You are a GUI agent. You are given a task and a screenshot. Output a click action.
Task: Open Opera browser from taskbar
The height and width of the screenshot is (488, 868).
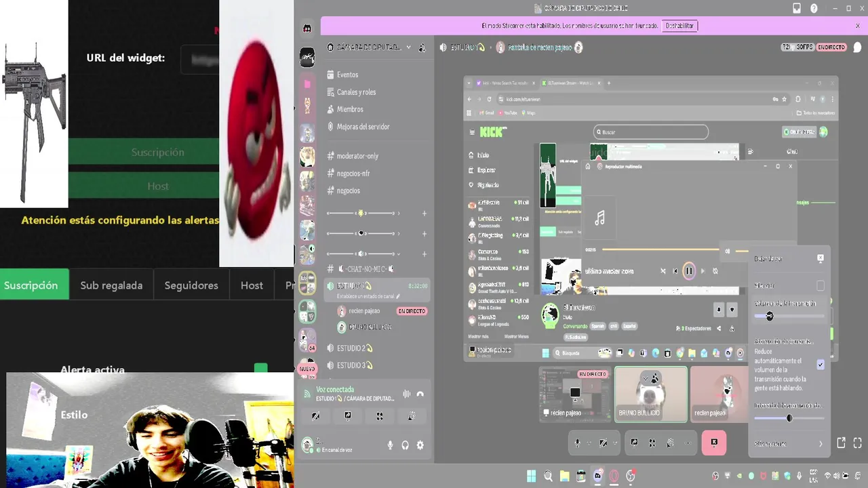point(614,476)
